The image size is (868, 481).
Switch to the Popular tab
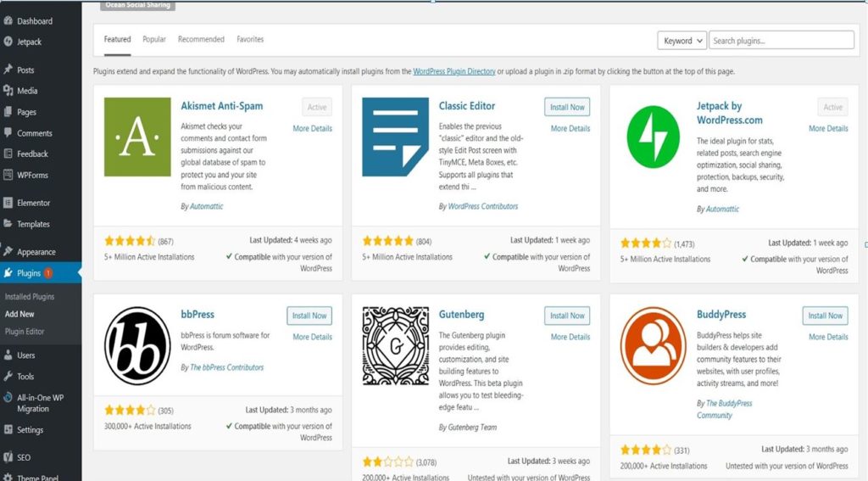(x=154, y=39)
